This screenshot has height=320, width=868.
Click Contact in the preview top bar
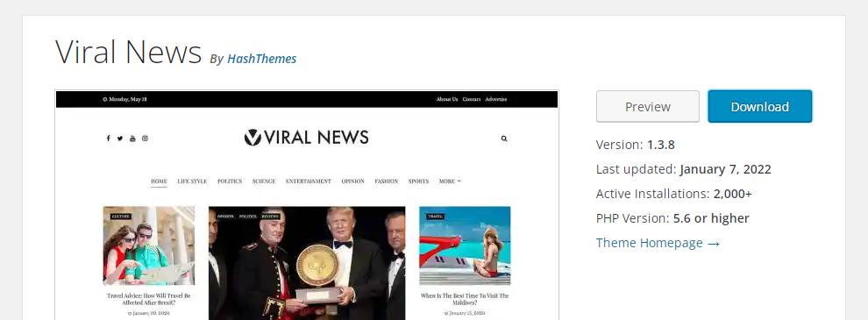[x=472, y=99]
